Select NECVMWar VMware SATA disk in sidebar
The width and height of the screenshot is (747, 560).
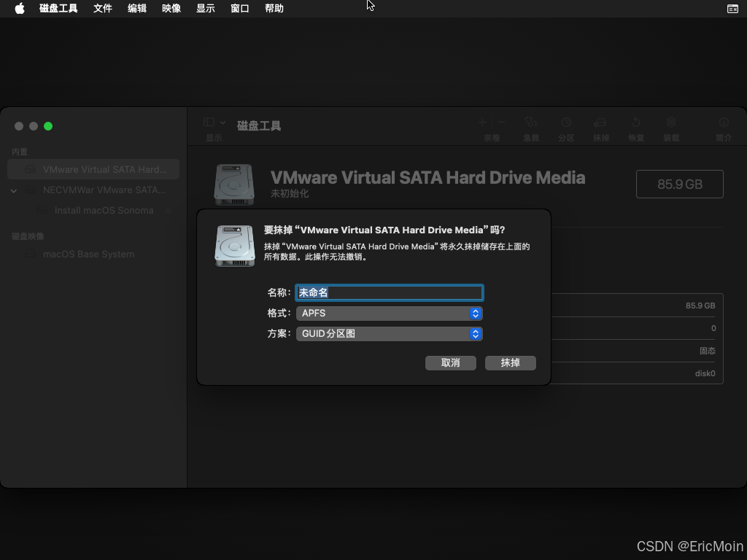(93, 190)
